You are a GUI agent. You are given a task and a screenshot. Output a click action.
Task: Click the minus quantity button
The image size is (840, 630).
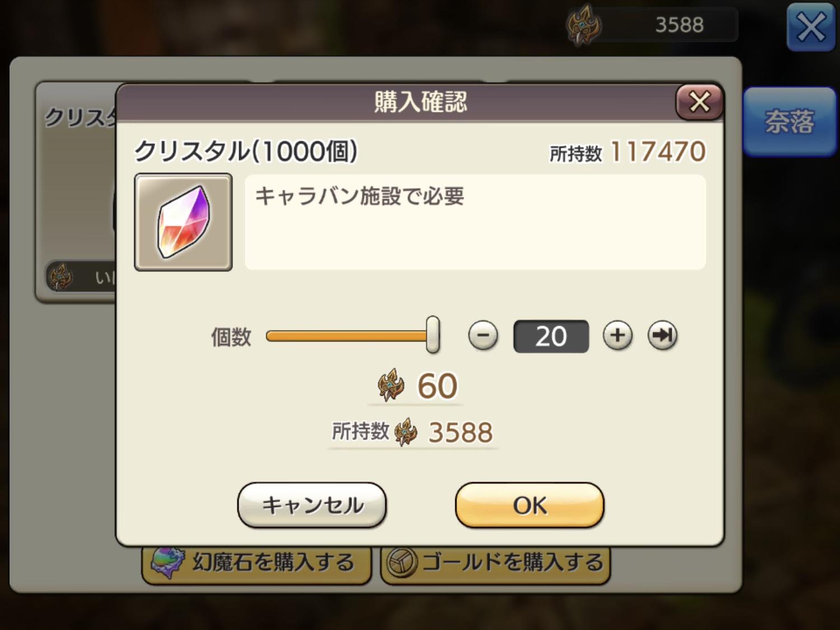(483, 335)
